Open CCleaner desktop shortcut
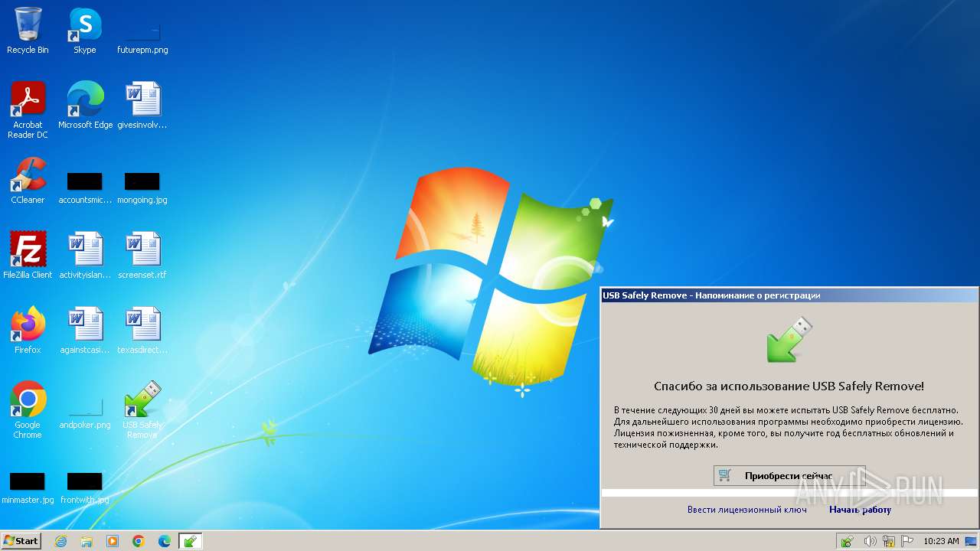 (28, 180)
